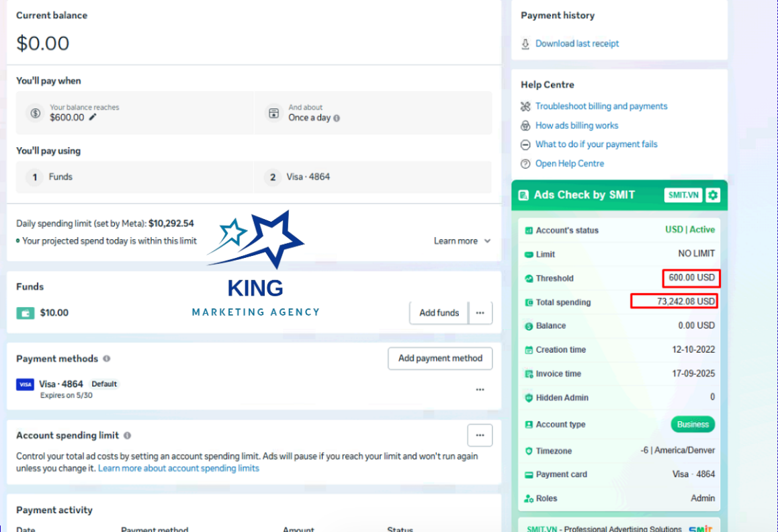Open info icon next to Once a day

click(337, 118)
